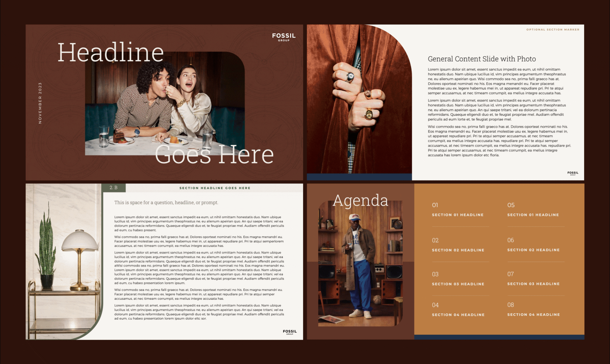Click 'Section Headline Goes Here' header
Image resolution: width=610 pixels, height=364 pixels.
(215, 188)
